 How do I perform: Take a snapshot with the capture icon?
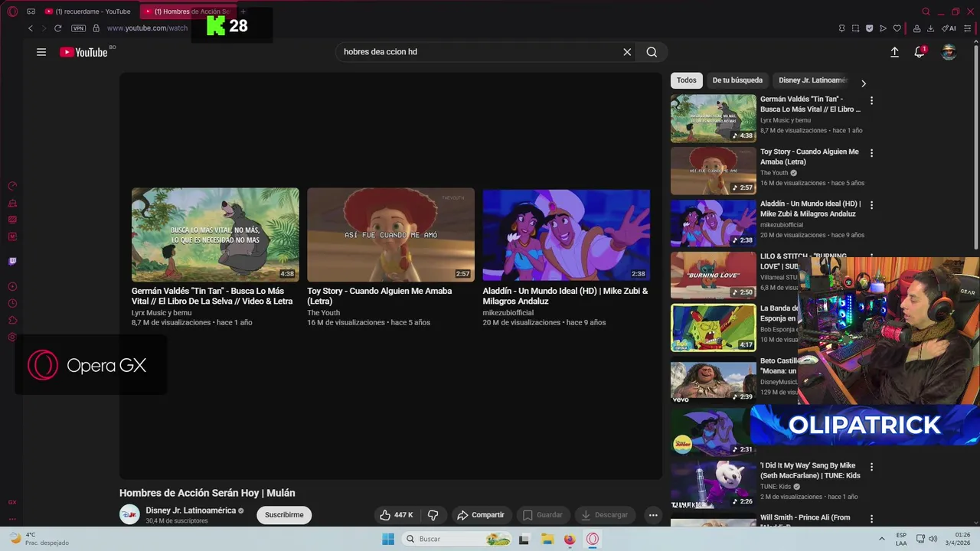[x=855, y=28]
